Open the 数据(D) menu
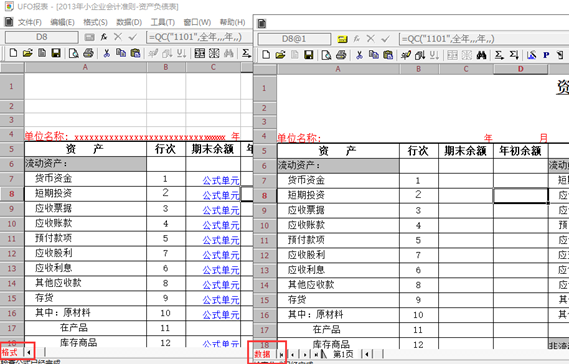This screenshot has width=569, height=364. click(x=129, y=23)
